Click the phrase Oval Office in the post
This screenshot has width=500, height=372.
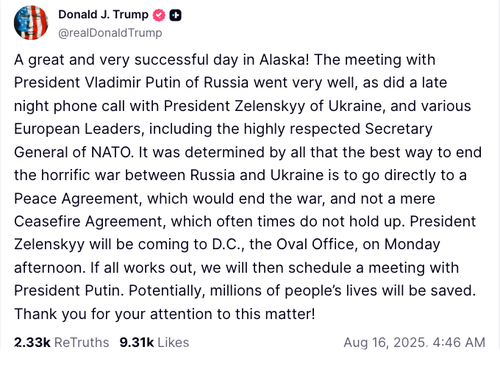pos(315,244)
